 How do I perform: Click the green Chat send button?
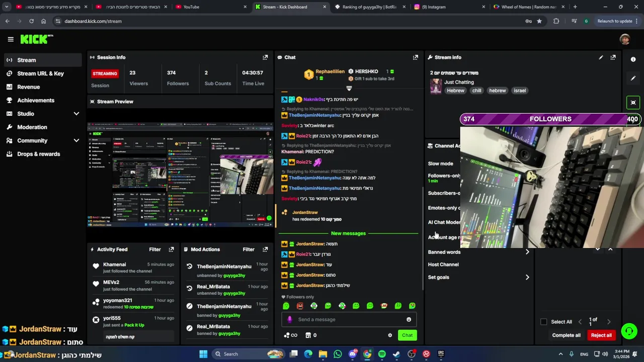[407, 335]
